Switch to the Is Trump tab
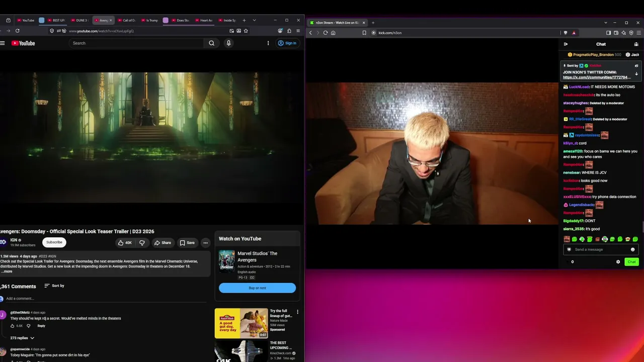This screenshot has width=644, height=362. coord(149,20)
